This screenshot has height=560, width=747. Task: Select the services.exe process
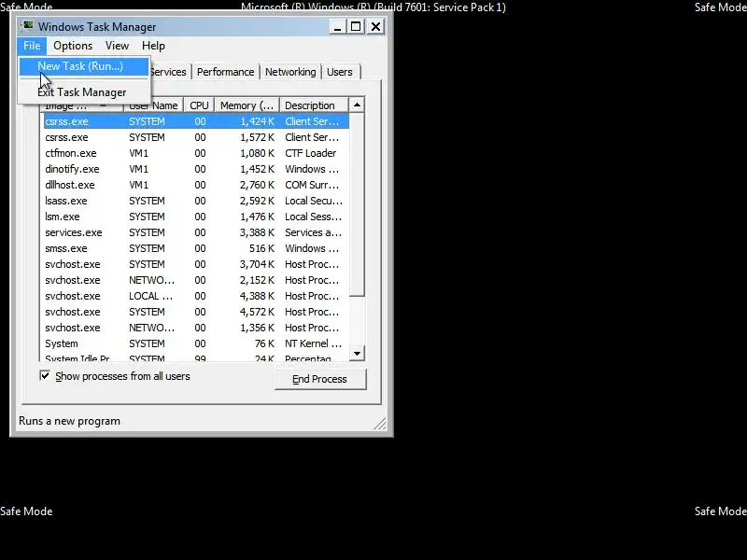196,232
